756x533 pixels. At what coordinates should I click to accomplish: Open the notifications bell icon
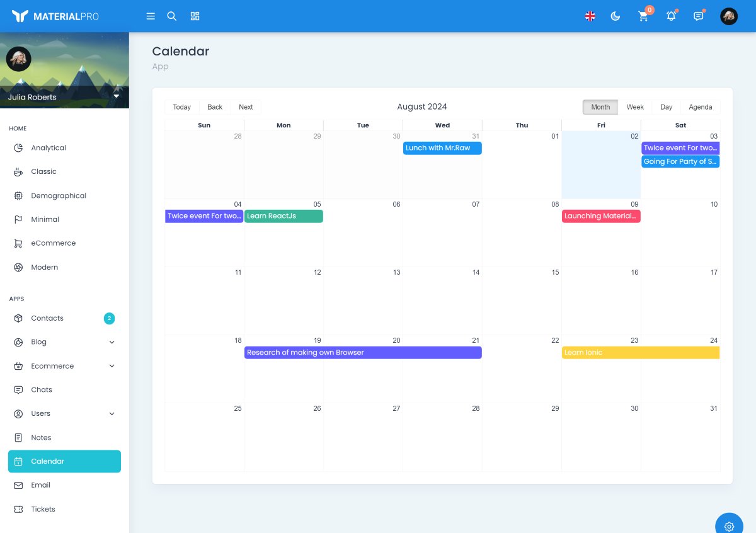pyautogui.click(x=671, y=16)
